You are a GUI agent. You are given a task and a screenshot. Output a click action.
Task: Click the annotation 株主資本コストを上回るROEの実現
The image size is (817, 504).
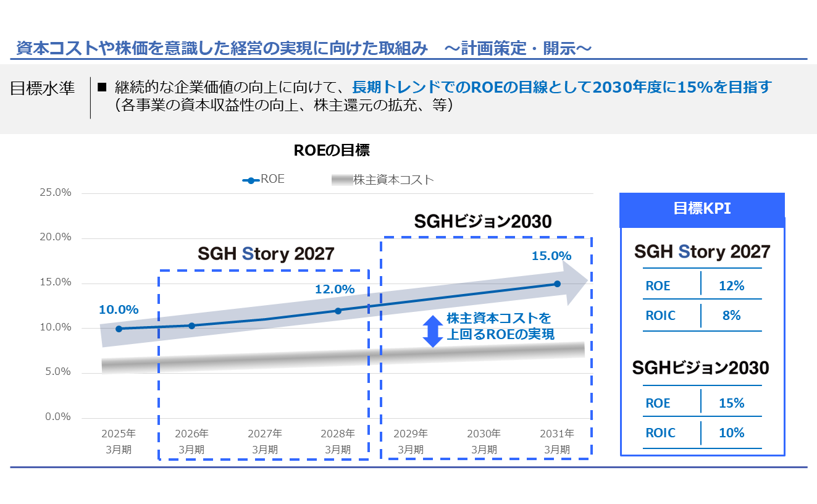[x=501, y=327]
